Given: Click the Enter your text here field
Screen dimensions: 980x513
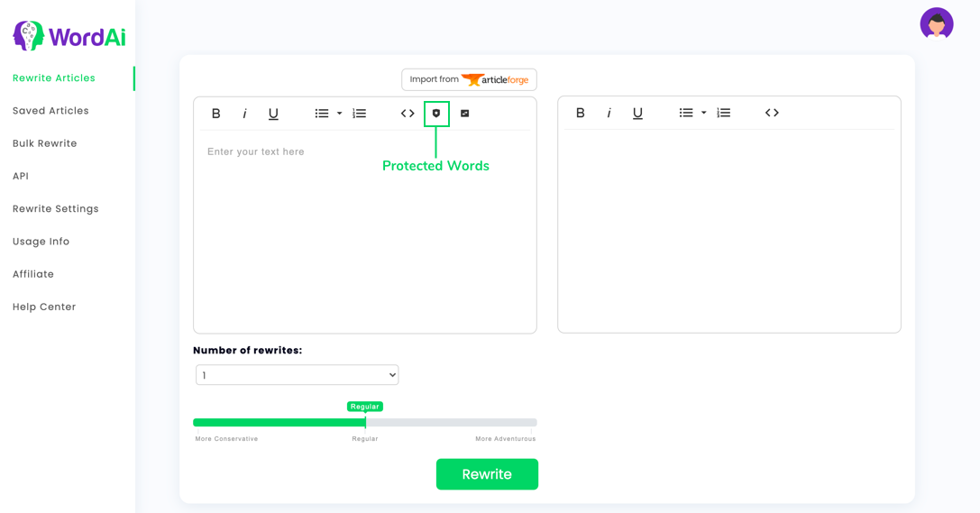Looking at the screenshot, I should [365, 231].
